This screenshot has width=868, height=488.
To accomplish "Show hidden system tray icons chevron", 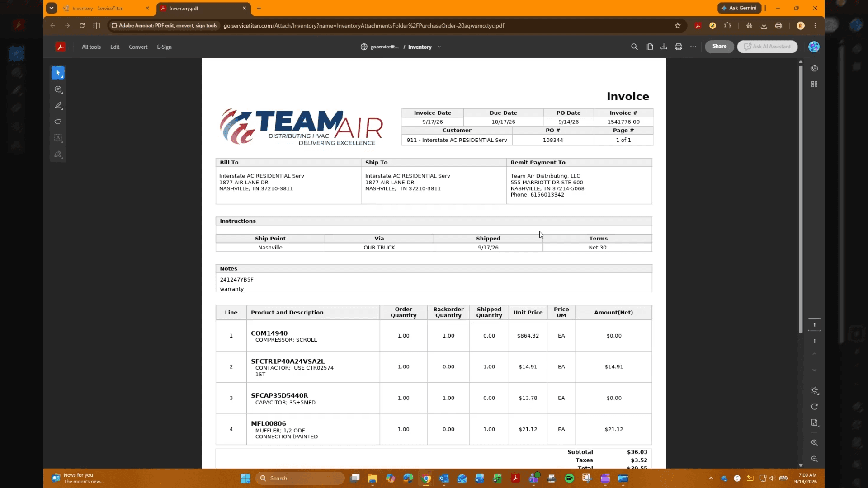I will tap(711, 478).
